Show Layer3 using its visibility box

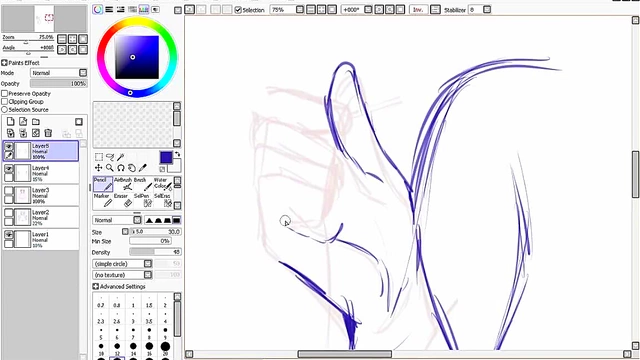coord(9,191)
